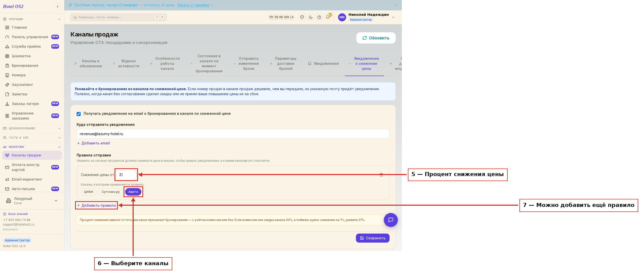Collapse ОПЕРАЦИИ sidebar section
This screenshot has width=644, height=276.
[x=32, y=19]
